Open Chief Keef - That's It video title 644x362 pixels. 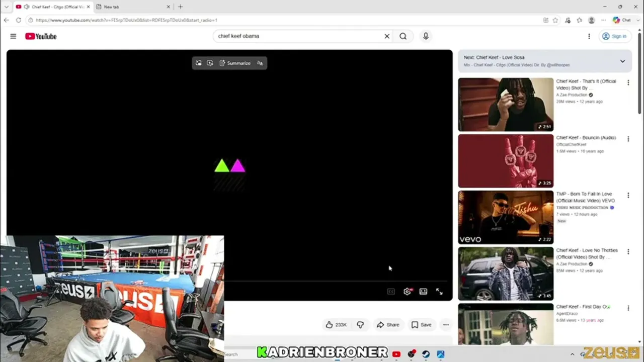point(586,84)
